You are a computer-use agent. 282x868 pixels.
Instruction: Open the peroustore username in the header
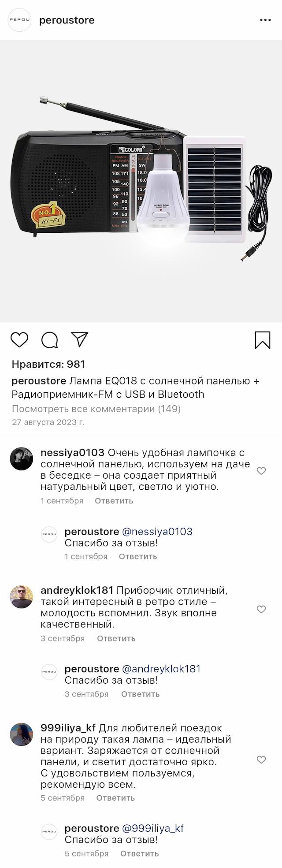click(67, 20)
